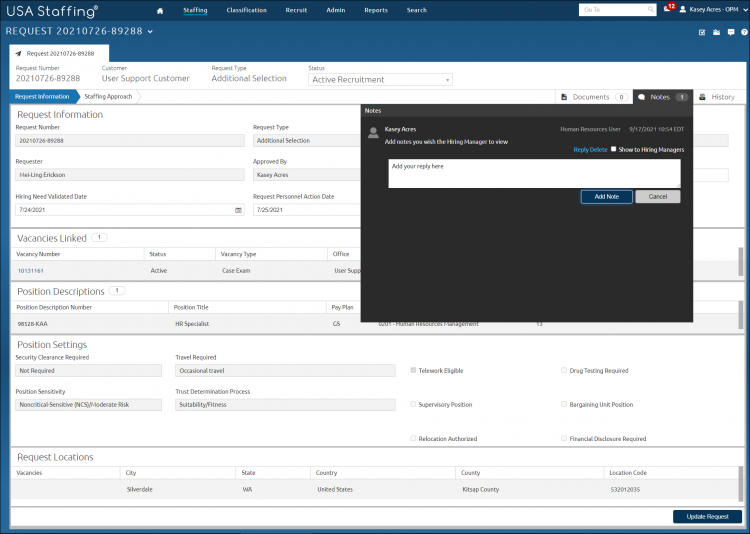The image size is (750, 534).
Task: Click the Vacancies Linked count badge 1
Action: 99,237
